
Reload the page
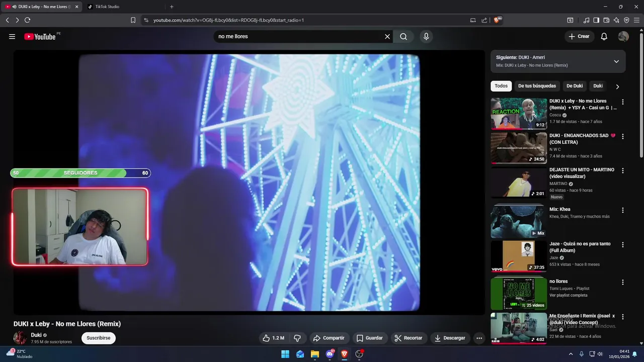click(28, 20)
